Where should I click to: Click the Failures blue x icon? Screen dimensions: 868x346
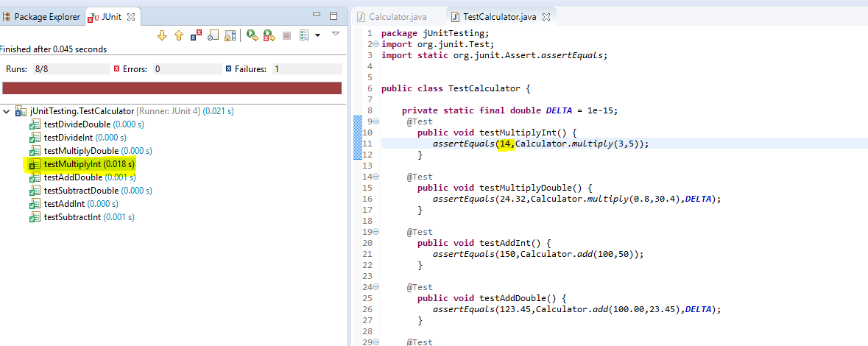[229, 69]
